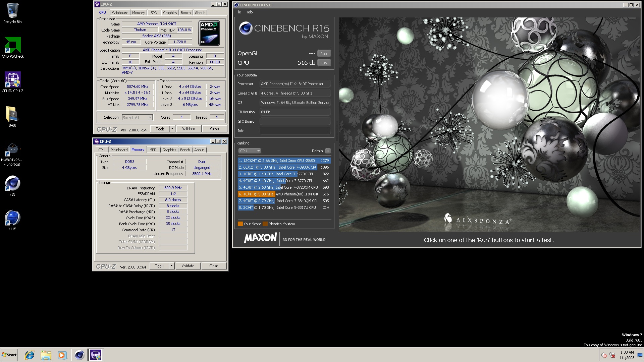The width and height of the screenshot is (644, 362).
Task: Switch to CPU-Z taskbar button
Action: (96, 355)
